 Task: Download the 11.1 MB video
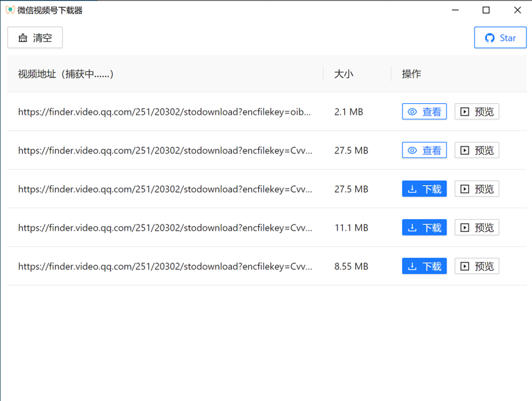(424, 227)
